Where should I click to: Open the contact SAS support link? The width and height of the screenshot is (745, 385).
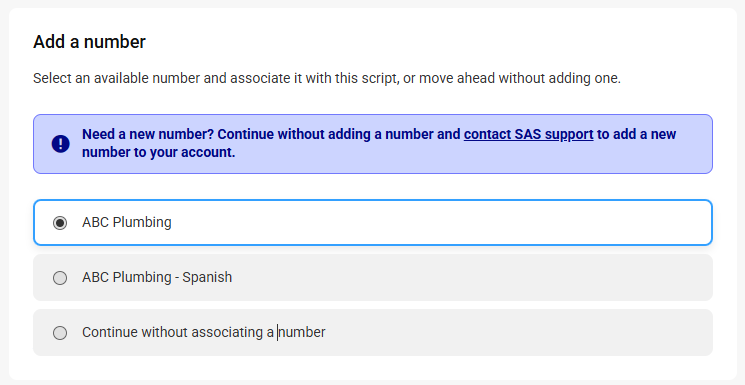tap(528, 135)
